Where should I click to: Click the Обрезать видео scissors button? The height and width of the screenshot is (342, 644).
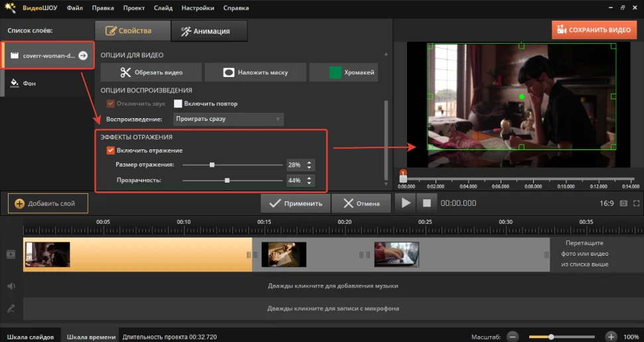coord(151,72)
